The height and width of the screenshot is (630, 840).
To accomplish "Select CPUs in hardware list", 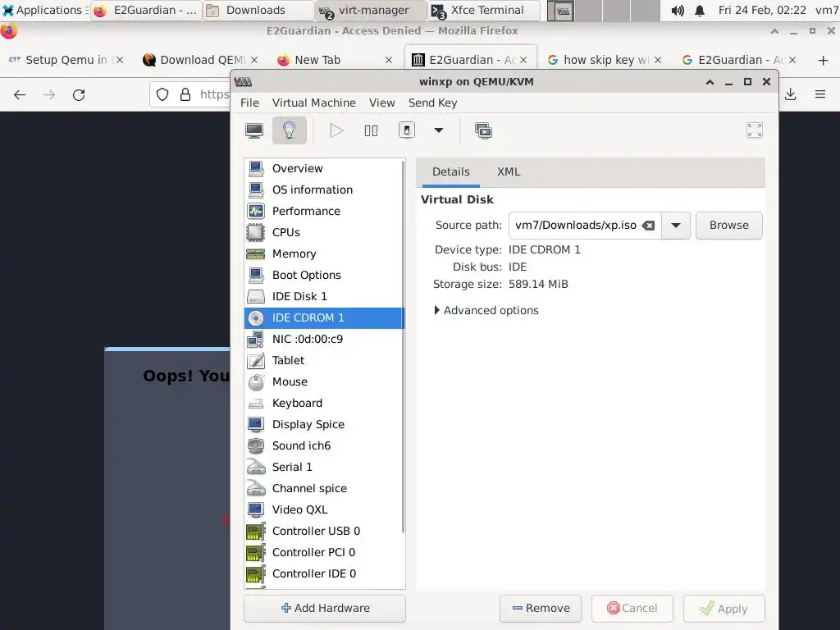I will [x=324, y=232].
